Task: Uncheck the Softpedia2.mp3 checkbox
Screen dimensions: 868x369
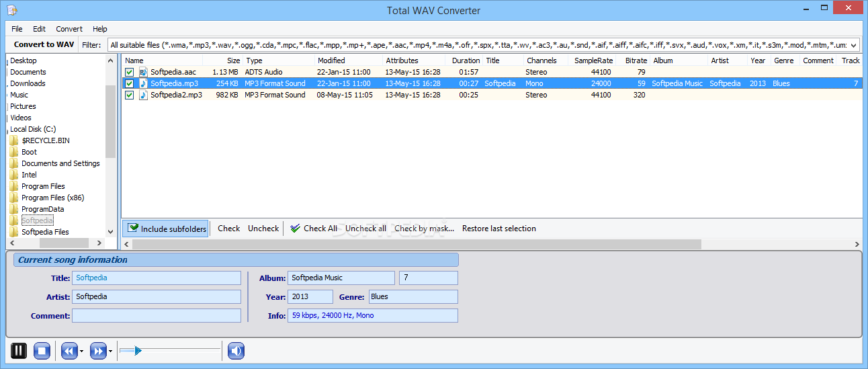Action: point(130,95)
